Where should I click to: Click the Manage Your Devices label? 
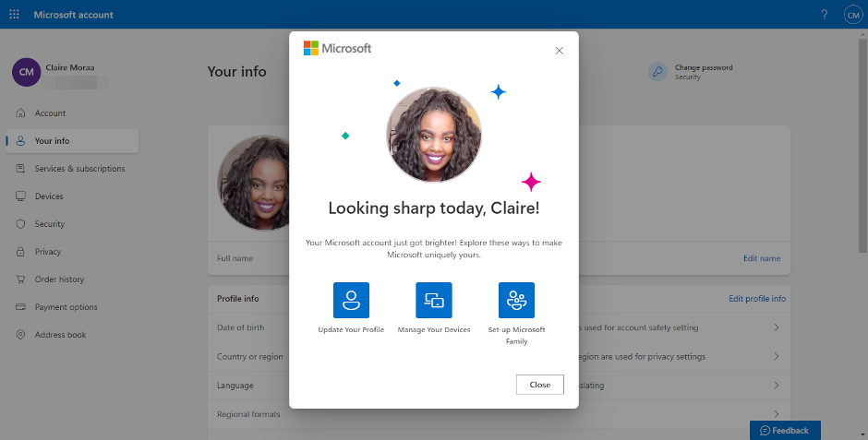pyautogui.click(x=433, y=329)
